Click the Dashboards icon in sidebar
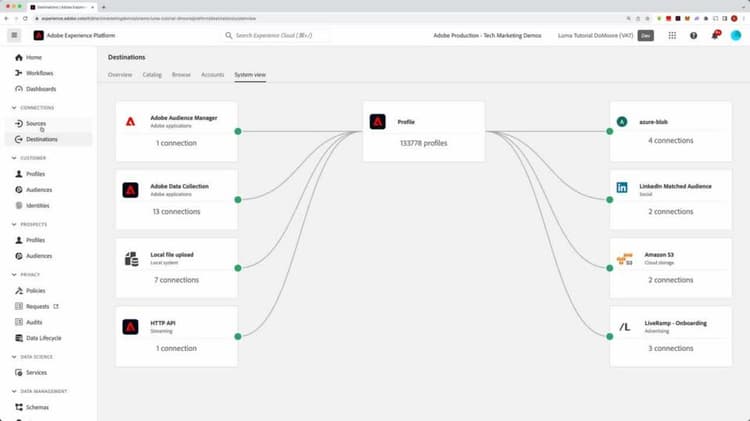The width and height of the screenshot is (750, 421). point(19,89)
